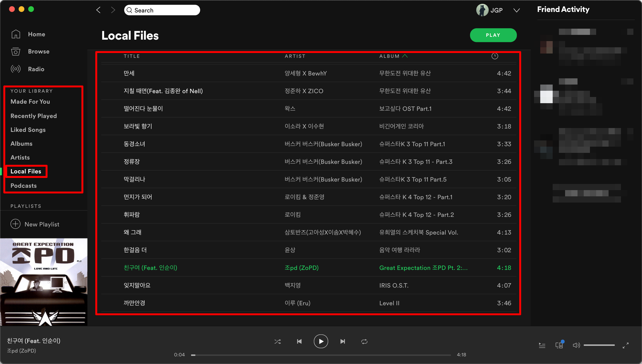642x364 pixels.
Task: Enter full screen view
Action: point(626,346)
